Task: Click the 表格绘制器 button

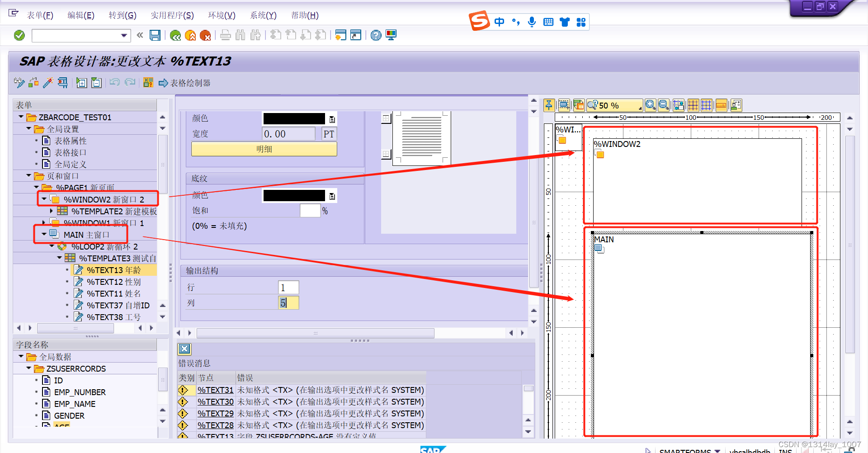Action: coord(184,83)
